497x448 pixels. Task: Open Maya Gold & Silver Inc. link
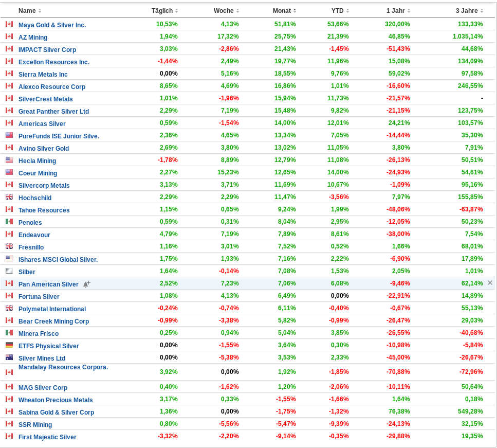pyautogui.click(x=52, y=25)
